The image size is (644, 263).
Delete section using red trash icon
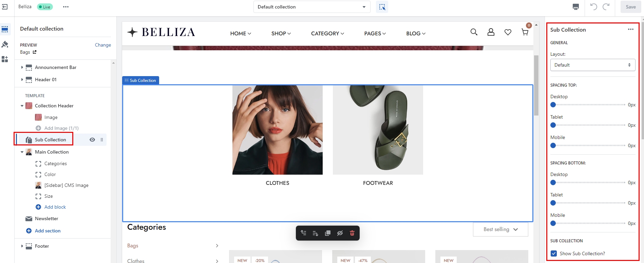click(x=352, y=233)
